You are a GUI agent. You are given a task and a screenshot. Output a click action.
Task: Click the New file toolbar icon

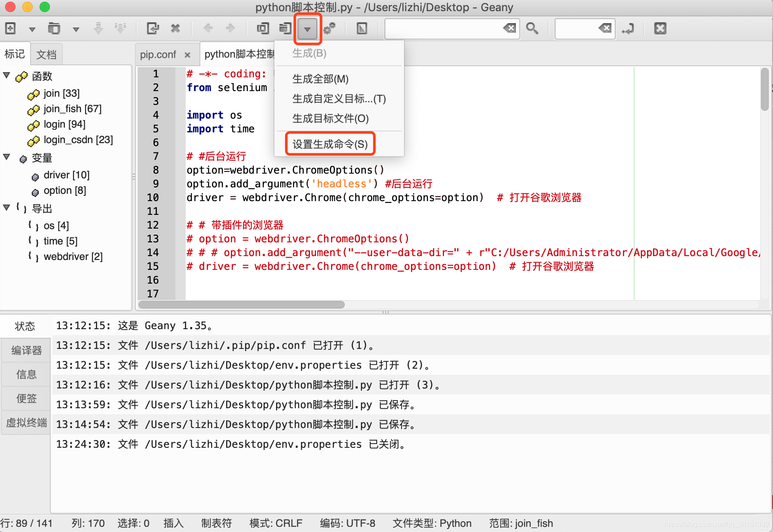coord(10,28)
